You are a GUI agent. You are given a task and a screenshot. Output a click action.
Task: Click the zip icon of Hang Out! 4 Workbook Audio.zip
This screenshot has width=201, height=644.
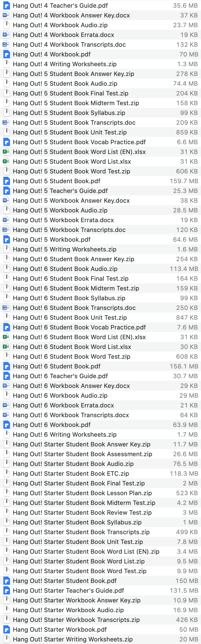pos(6,25)
